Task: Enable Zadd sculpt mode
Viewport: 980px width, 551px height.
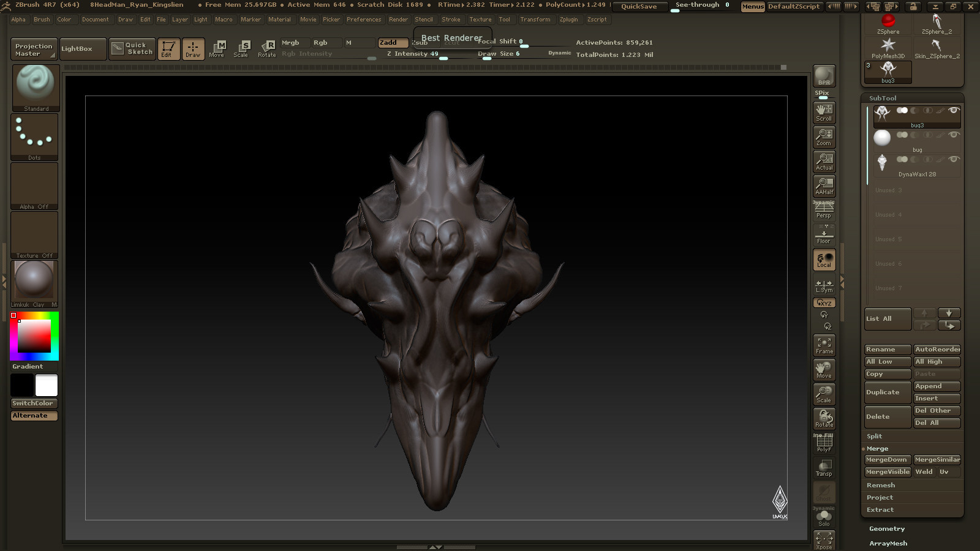Action: coord(393,43)
